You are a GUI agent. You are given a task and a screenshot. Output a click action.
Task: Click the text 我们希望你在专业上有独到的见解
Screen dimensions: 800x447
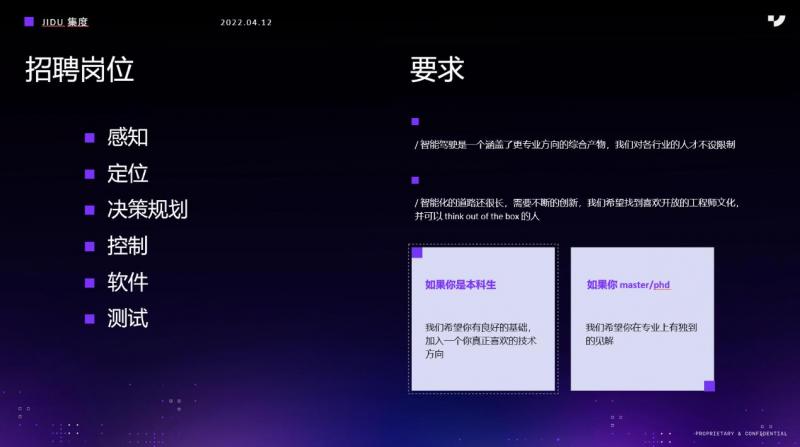641,334
